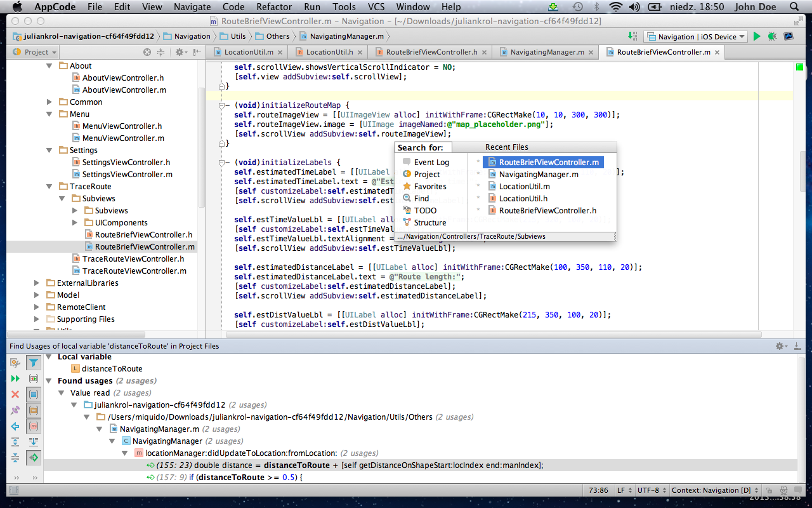Click the Make project build icon
Screen dimensions: 812x508
[632, 36]
